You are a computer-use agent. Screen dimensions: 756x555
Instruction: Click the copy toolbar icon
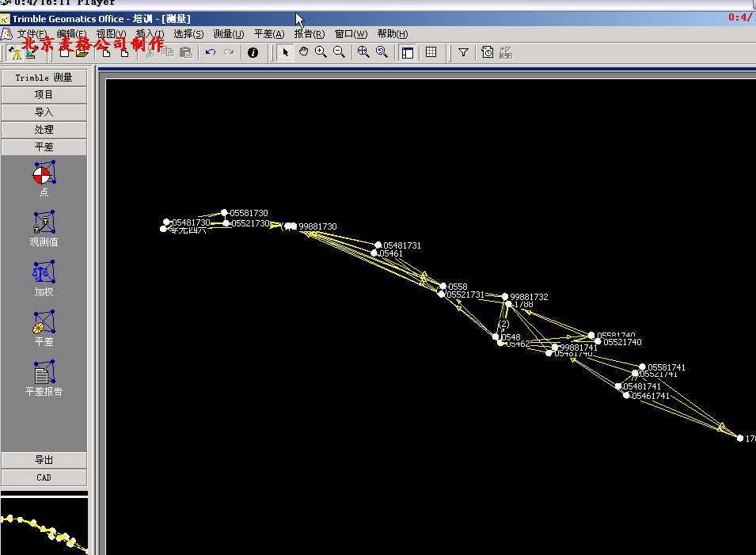coord(168,52)
